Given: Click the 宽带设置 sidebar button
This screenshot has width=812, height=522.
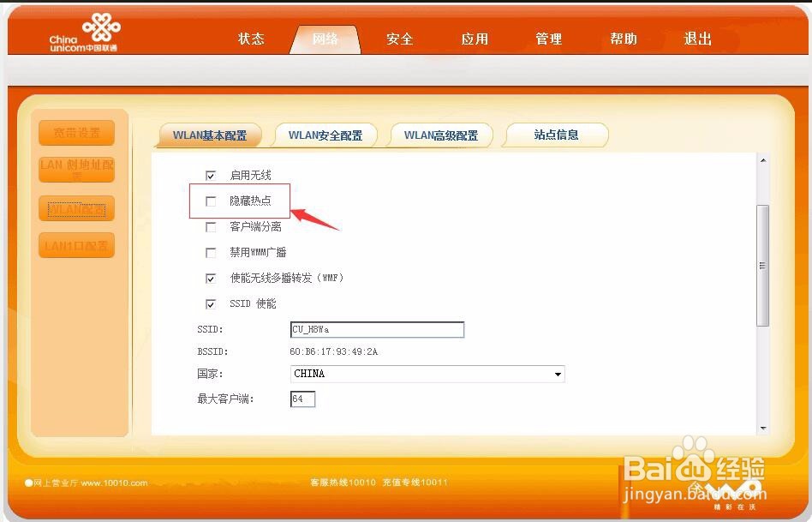Looking at the screenshot, I should coord(75,133).
